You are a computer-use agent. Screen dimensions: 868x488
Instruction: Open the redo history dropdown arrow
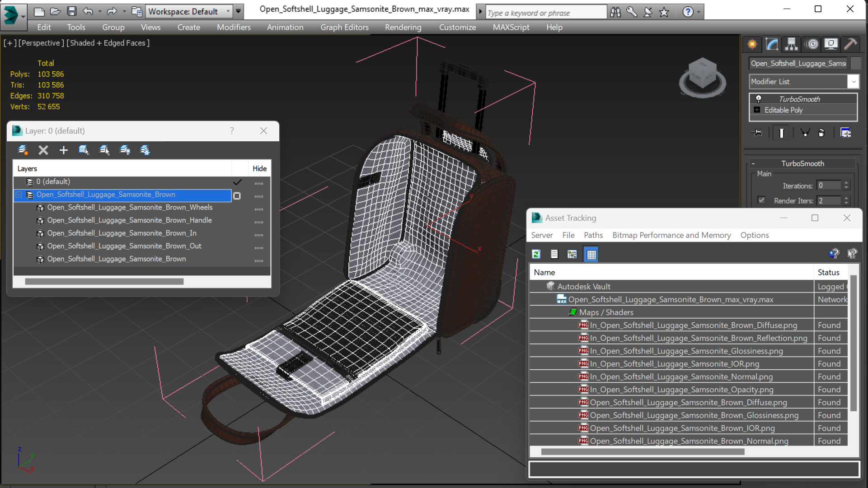point(124,11)
